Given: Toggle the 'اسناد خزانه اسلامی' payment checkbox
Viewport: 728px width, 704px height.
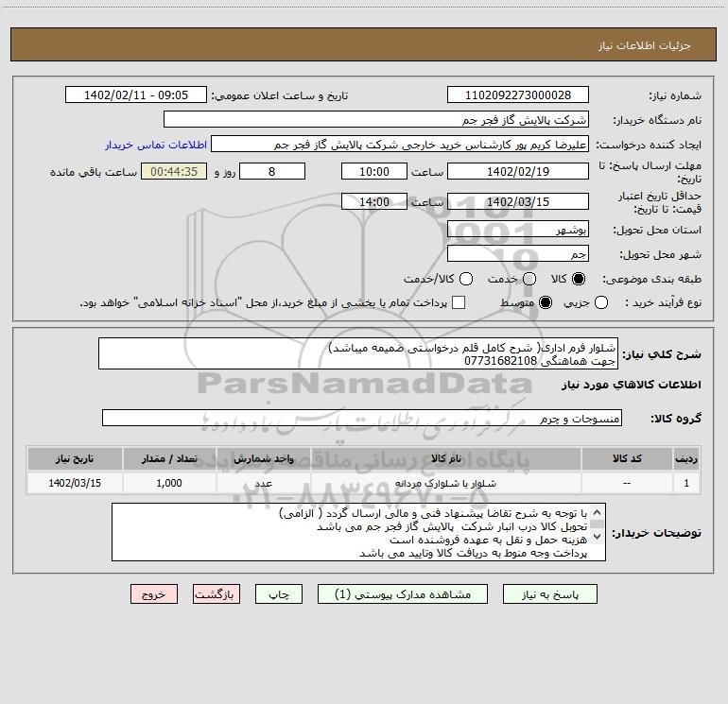Looking at the screenshot, I should (459, 302).
